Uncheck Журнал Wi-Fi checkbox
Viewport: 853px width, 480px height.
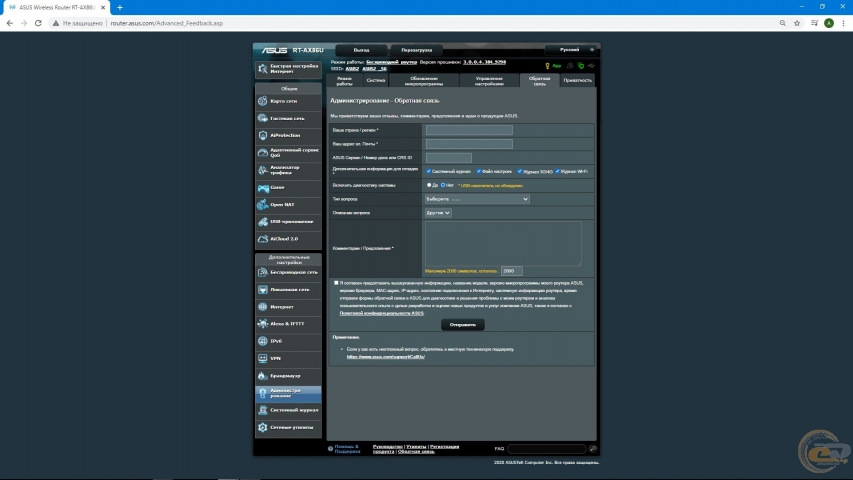(558, 171)
